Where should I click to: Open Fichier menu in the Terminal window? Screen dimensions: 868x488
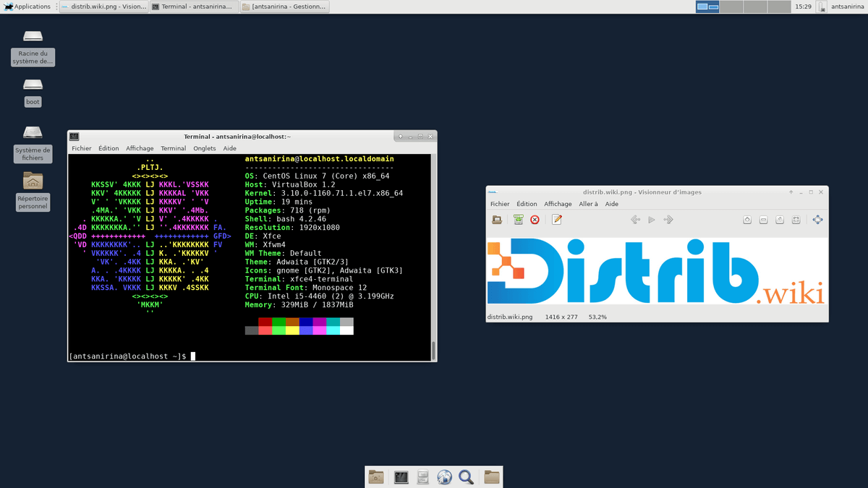[82, 148]
